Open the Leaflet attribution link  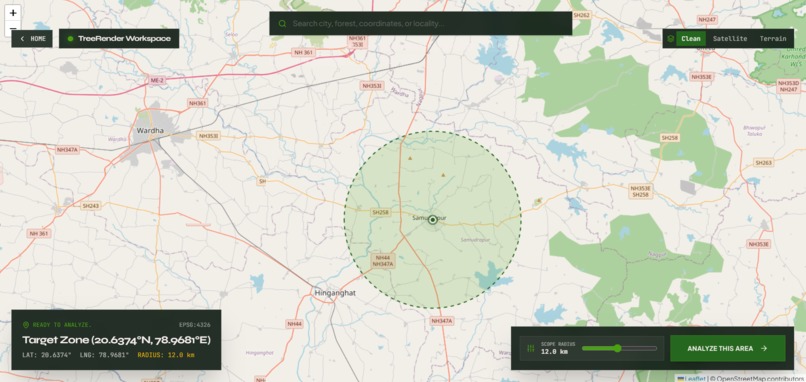click(x=692, y=378)
